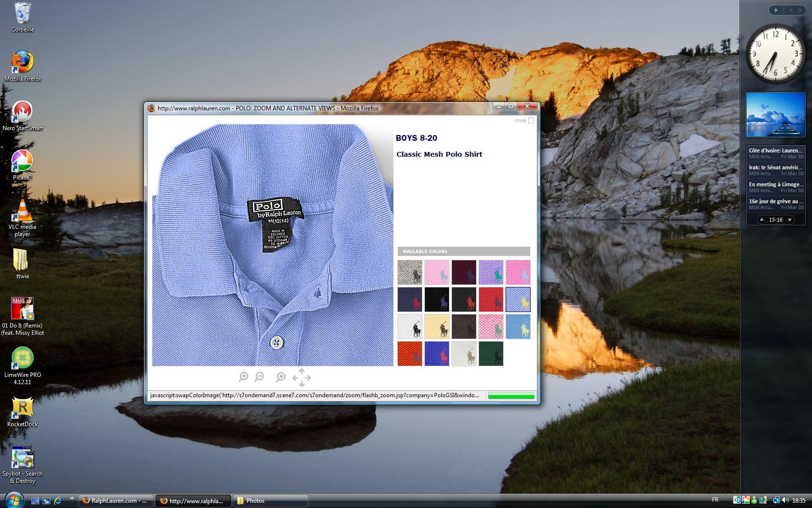Tick the close checkbox in popup
Screen dimensions: 812x508
tap(531, 120)
